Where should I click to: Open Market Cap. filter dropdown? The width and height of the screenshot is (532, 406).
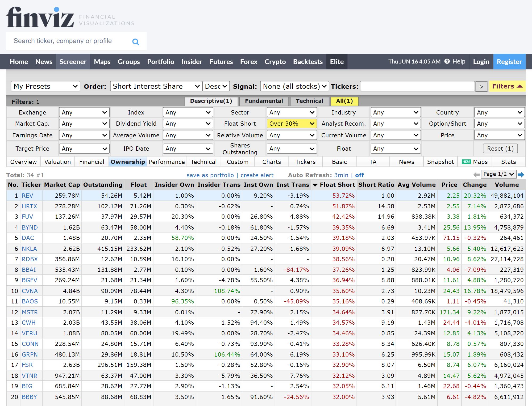point(84,124)
